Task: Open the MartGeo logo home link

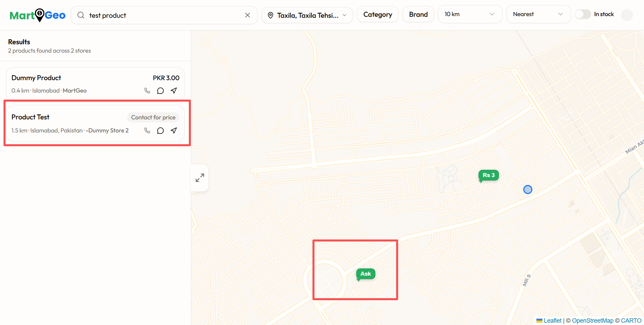Action: 38,15
